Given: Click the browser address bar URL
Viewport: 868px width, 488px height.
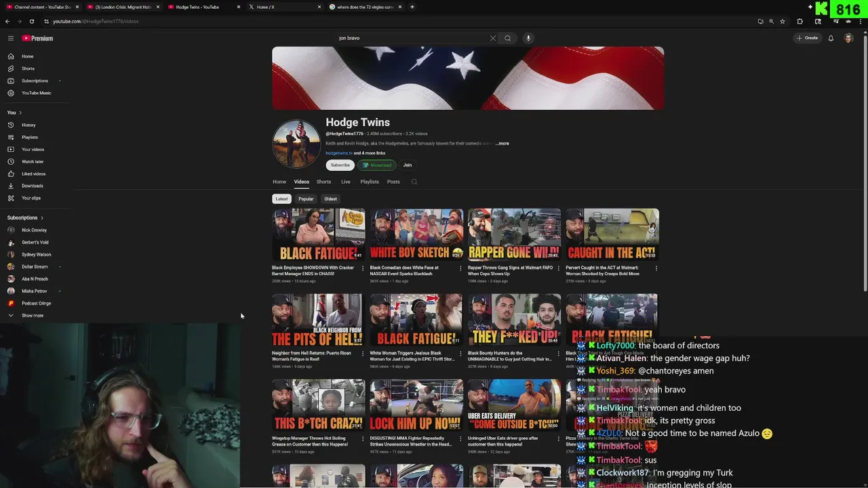Looking at the screenshot, I should pos(96,21).
